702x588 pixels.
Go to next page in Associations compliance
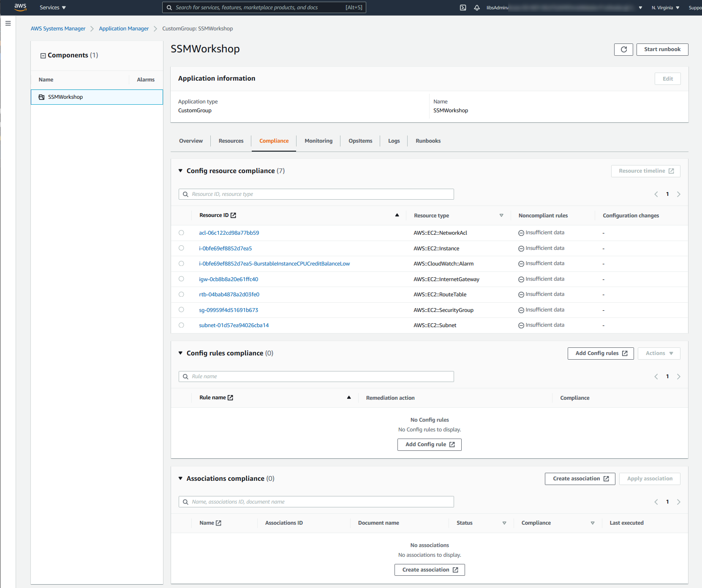(x=679, y=502)
